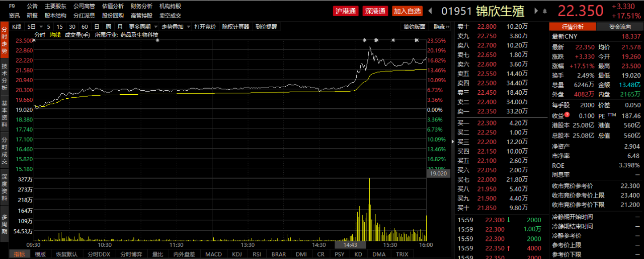Viewport: 644px width, 259px height.
Task: Toggle the 成交量(手) volume display
Action: click(77, 35)
